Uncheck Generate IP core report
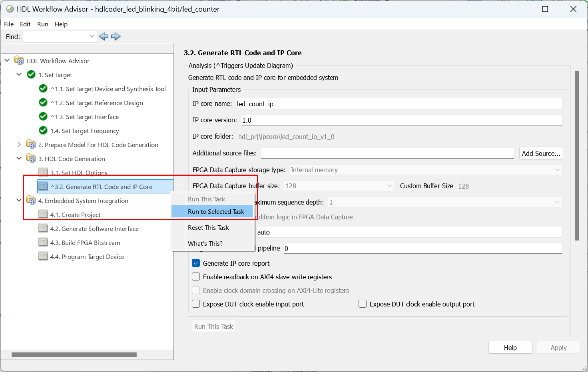Viewport: 588px width, 372px height. pos(196,263)
